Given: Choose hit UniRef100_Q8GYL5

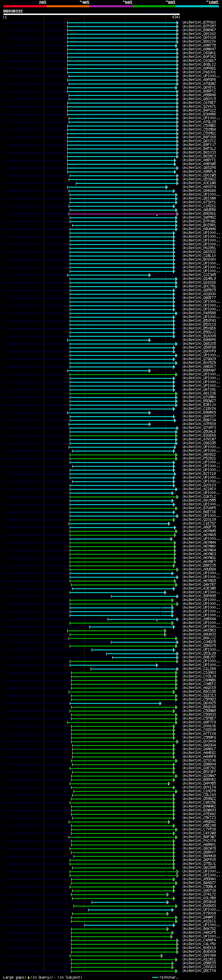Looking at the screenshot, I should pyautogui.click(x=199, y=99).
